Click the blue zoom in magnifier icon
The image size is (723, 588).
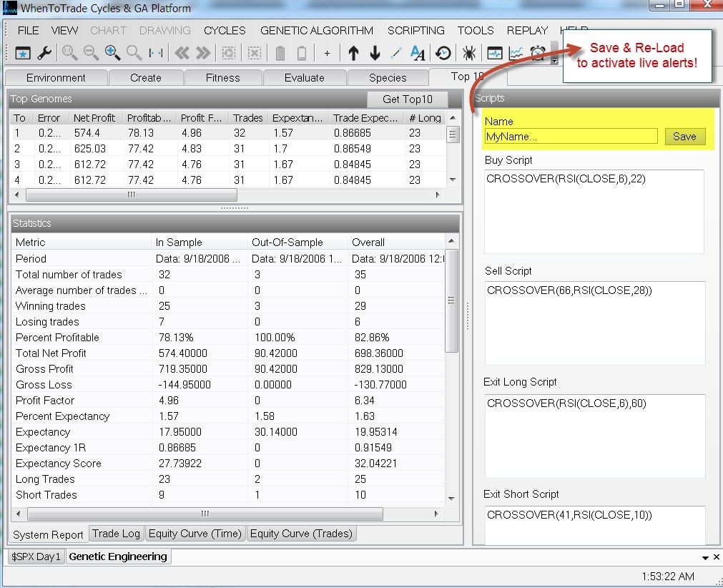pos(112,54)
